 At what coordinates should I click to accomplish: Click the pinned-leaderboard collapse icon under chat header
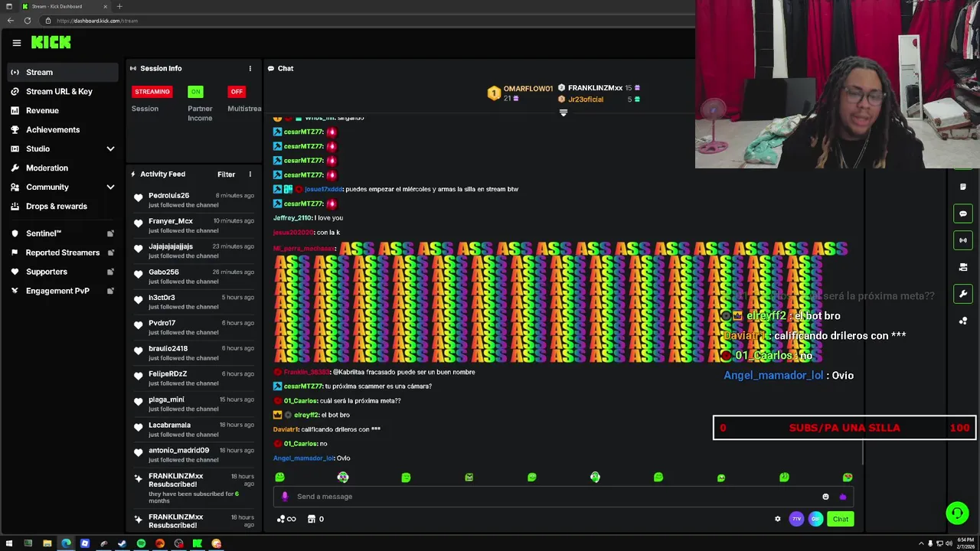coord(563,112)
